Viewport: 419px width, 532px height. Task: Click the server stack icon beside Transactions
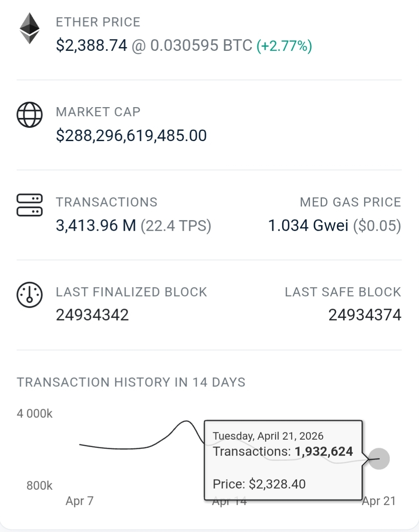click(29, 205)
